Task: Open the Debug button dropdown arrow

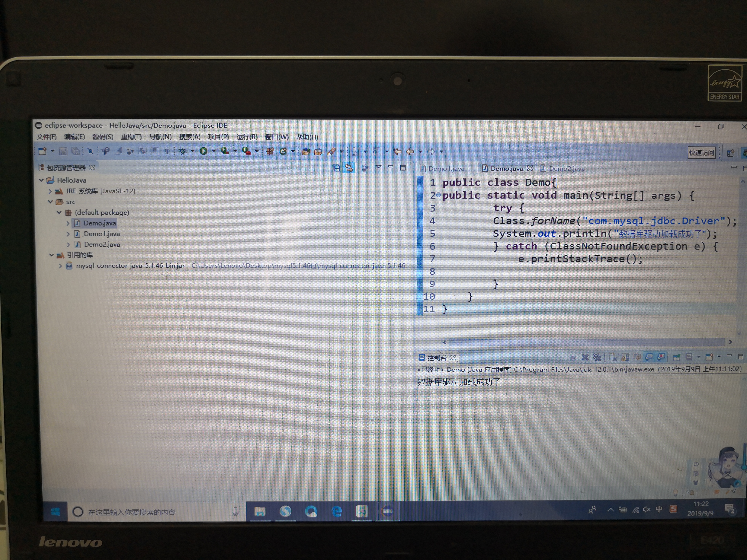Action: [192, 151]
